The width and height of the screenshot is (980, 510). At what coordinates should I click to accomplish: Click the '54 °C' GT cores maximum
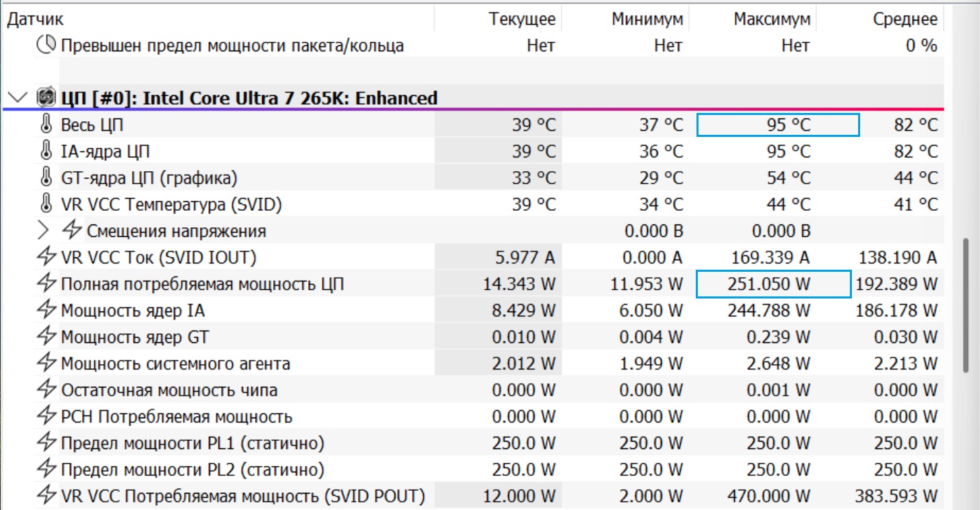(x=789, y=178)
